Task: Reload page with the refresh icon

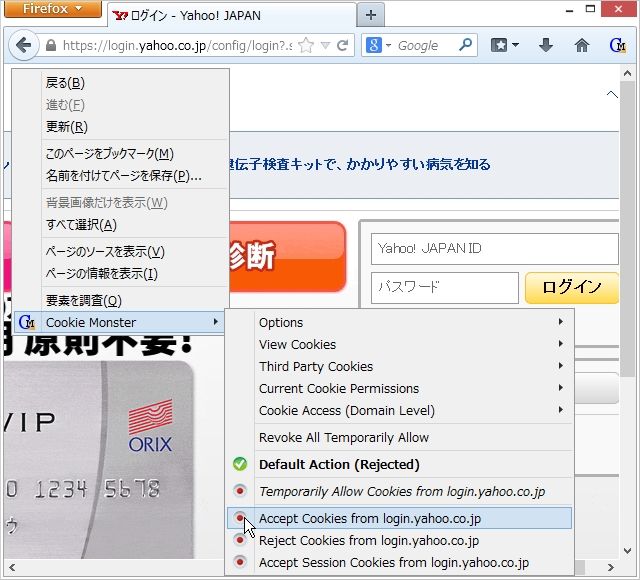Action: pyautogui.click(x=343, y=45)
